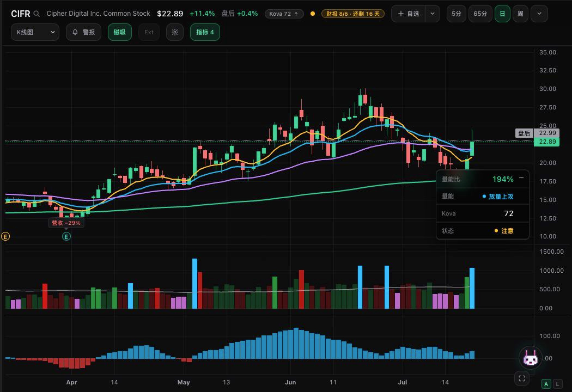The image size is (572, 392).
Task: Click the yellow E earnings marker
Action: tap(5, 237)
